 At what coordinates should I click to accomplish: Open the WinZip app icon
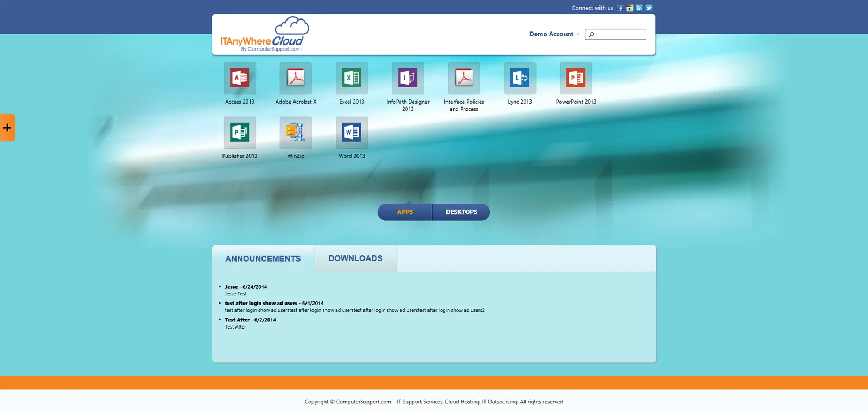296,133
